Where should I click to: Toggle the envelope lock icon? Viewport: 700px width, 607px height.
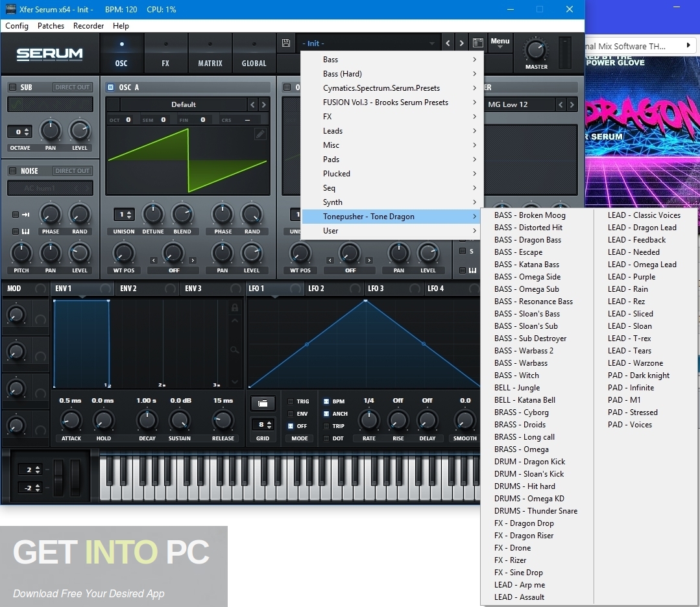click(234, 307)
